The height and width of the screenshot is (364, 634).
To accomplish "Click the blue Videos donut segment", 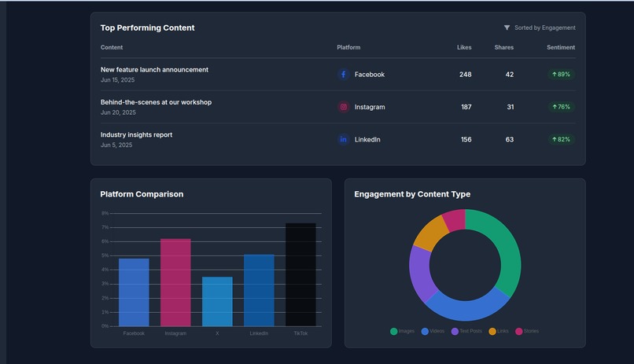I will click(x=467, y=311).
